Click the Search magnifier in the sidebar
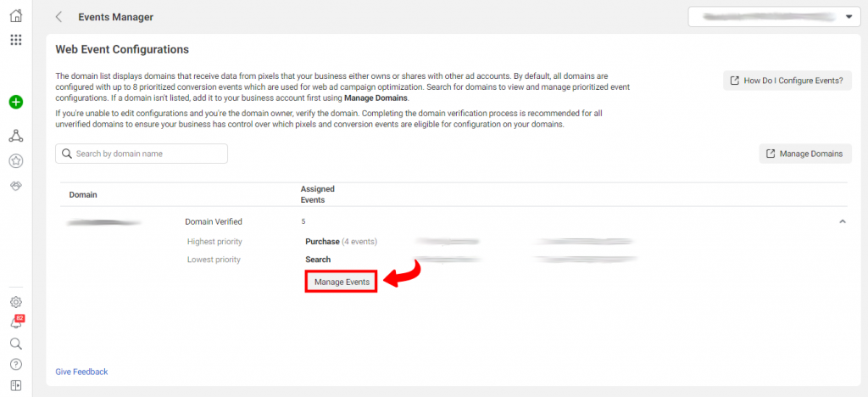This screenshot has height=397, width=868. point(15,344)
